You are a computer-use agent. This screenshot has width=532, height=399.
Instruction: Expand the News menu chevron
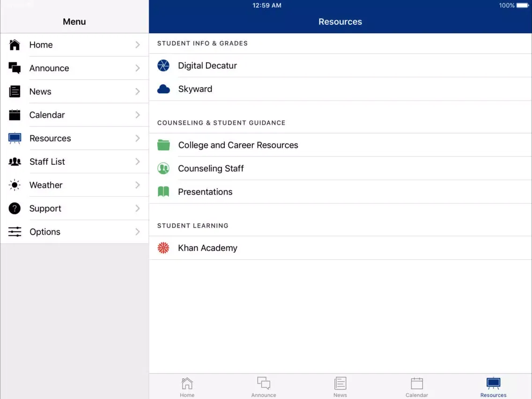click(x=137, y=92)
